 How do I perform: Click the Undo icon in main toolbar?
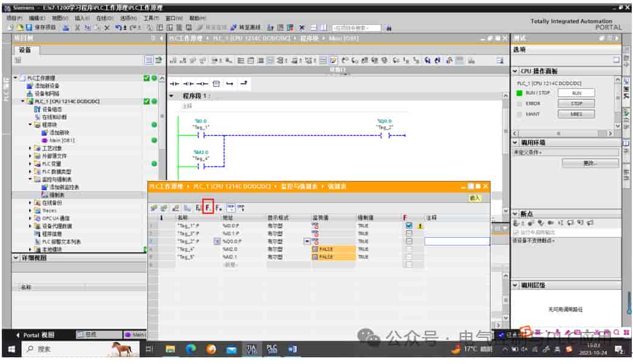(118, 27)
